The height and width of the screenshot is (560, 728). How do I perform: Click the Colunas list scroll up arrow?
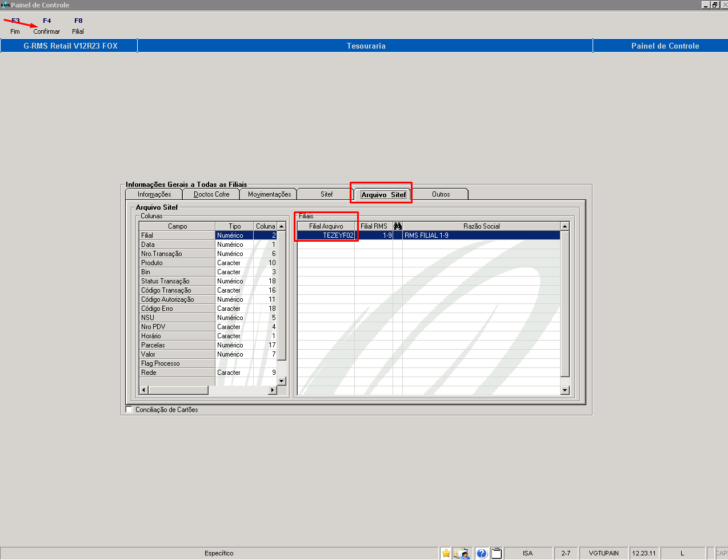click(281, 226)
